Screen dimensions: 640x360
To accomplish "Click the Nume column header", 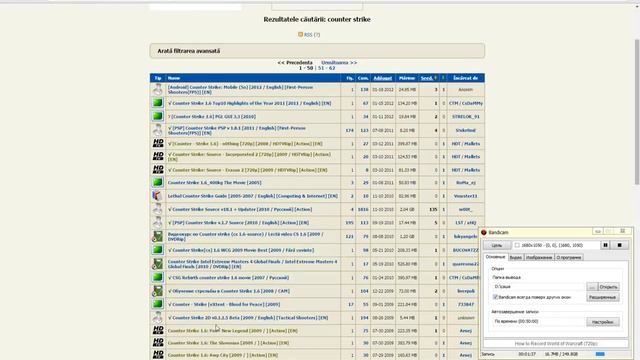I will [174, 78].
